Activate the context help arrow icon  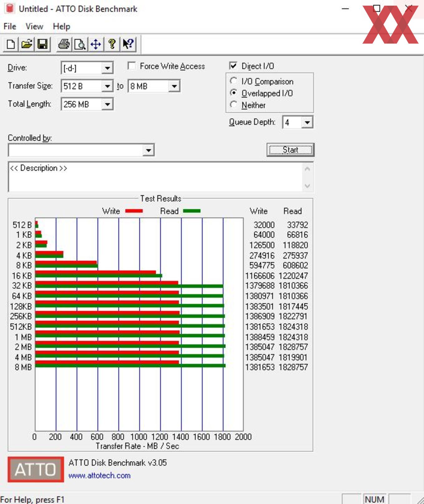click(128, 44)
